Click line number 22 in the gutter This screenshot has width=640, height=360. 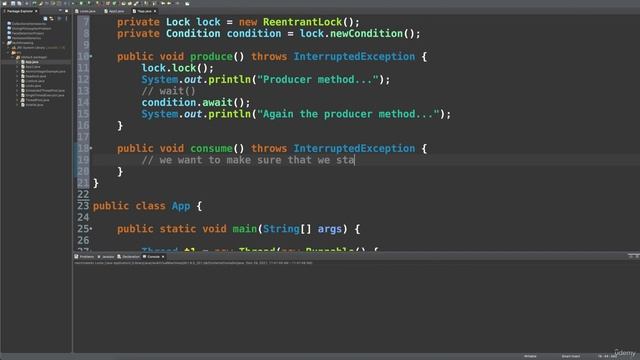pyautogui.click(x=83, y=194)
